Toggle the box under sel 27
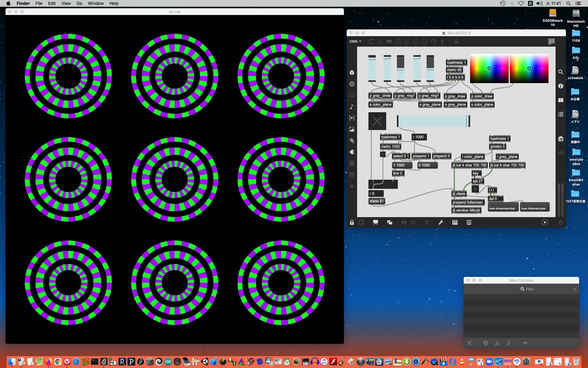This screenshot has width=588, height=368. click(475, 189)
